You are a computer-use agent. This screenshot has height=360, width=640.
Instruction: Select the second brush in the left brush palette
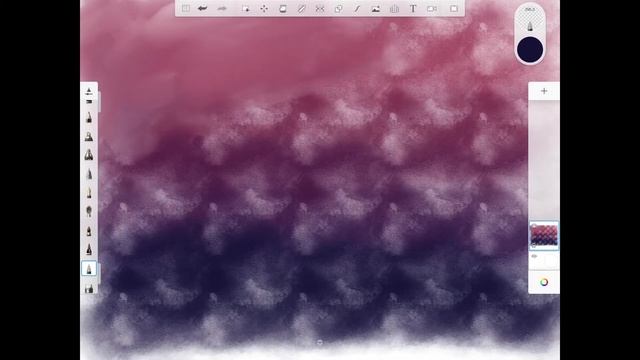point(89,136)
